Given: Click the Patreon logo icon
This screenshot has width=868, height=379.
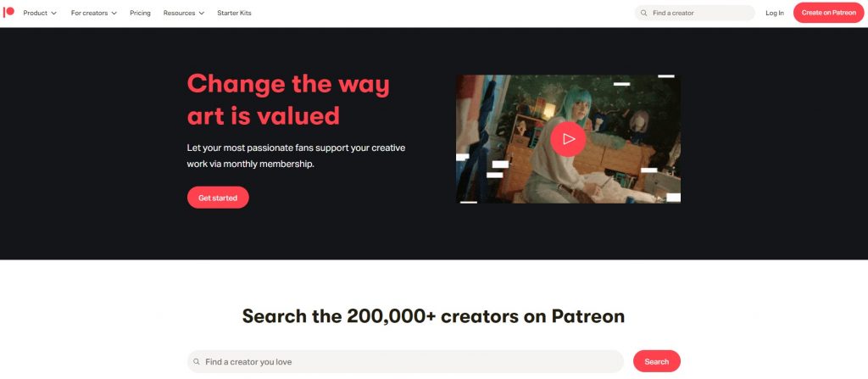Looking at the screenshot, I should coord(8,13).
